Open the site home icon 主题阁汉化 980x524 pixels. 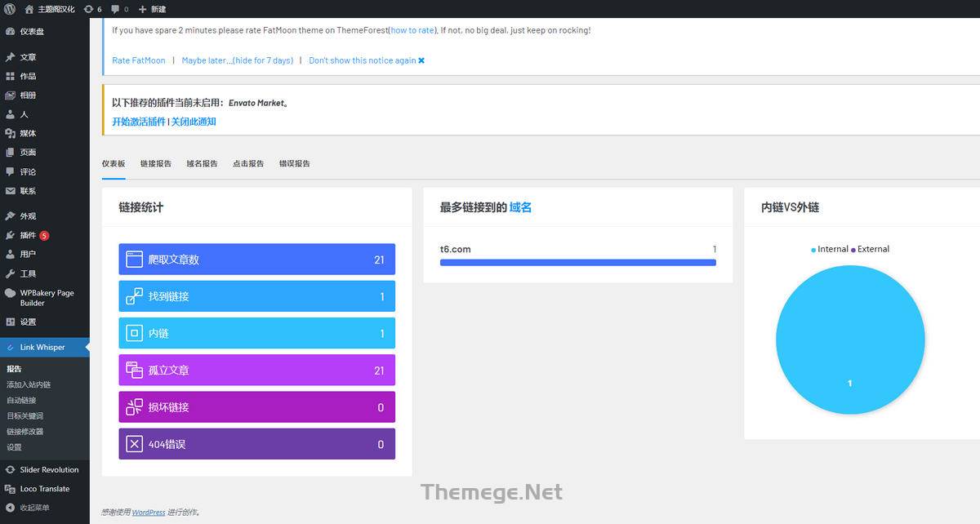(30, 9)
